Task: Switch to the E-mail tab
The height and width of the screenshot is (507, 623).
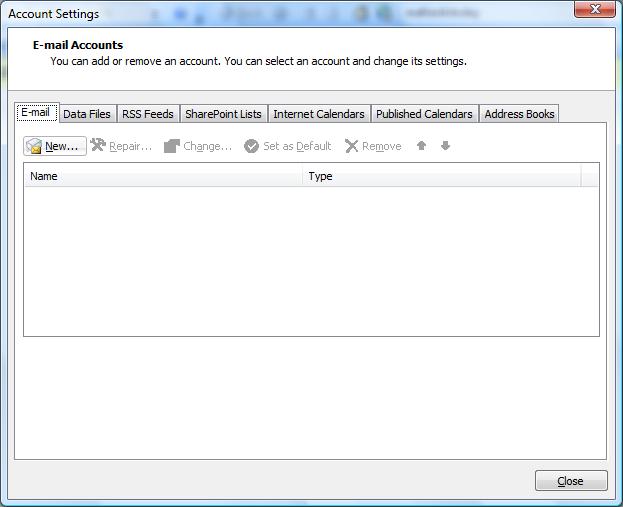Action: (x=35, y=113)
